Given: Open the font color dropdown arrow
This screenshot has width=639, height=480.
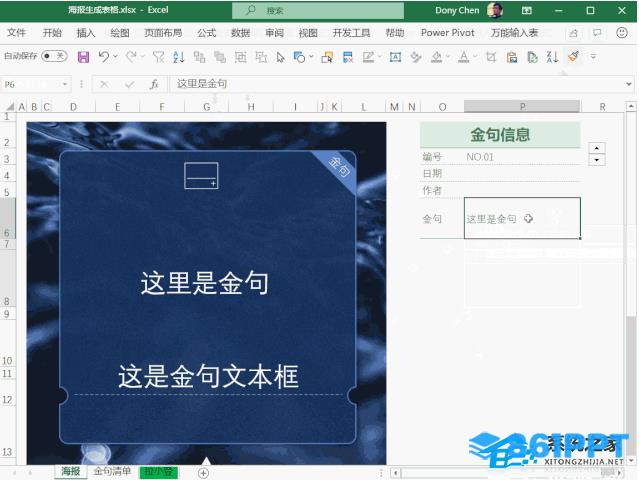Looking at the screenshot, I should (475, 57).
